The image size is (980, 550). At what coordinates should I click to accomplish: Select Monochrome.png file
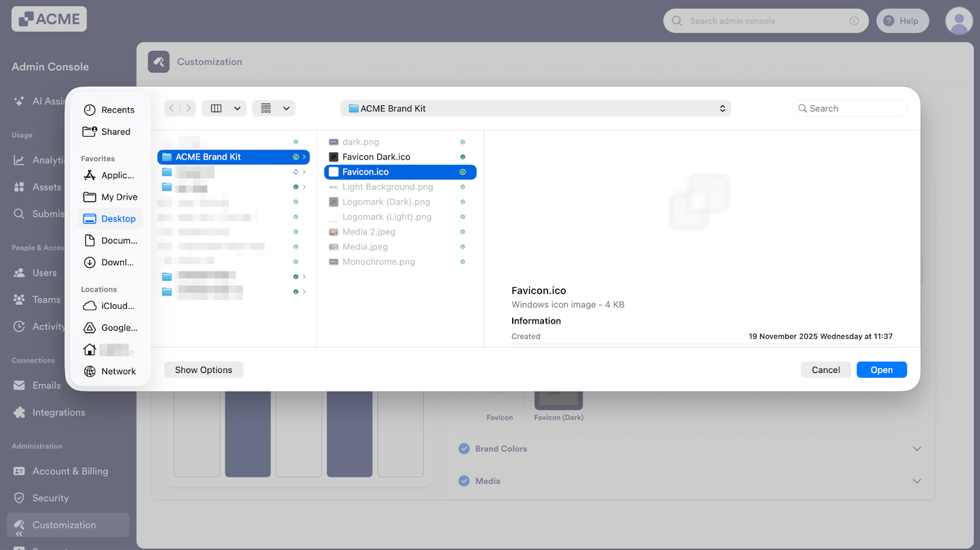pyautogui.click(x=400, y=262)
